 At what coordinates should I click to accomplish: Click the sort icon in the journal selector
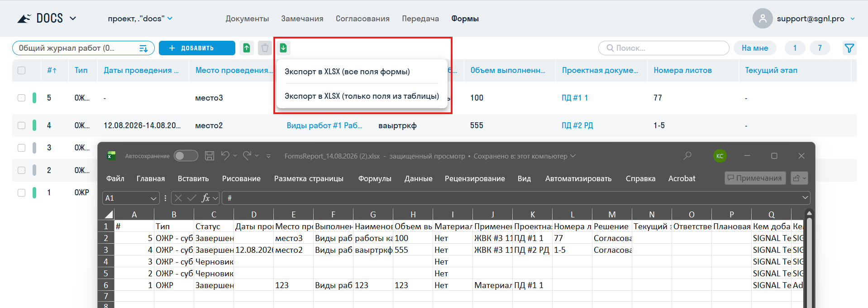point(143,48)
